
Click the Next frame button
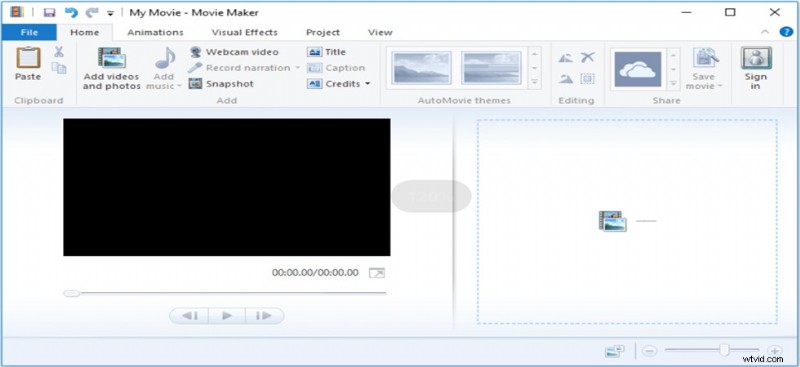(264, 316)
